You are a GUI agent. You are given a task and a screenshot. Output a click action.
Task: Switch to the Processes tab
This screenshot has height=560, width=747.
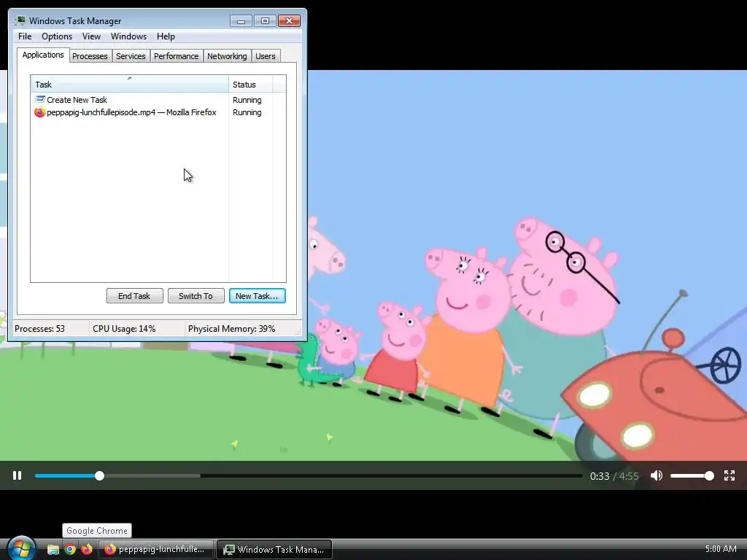90,56
